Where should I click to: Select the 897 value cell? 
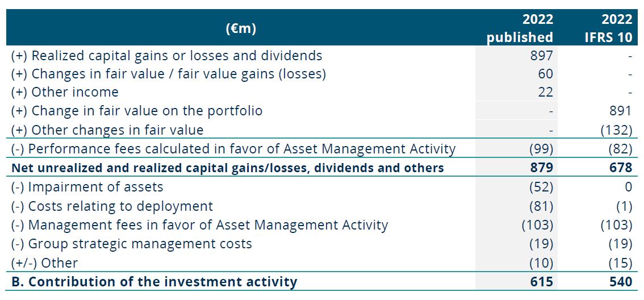pyautogui.click(x=542, y=55)
